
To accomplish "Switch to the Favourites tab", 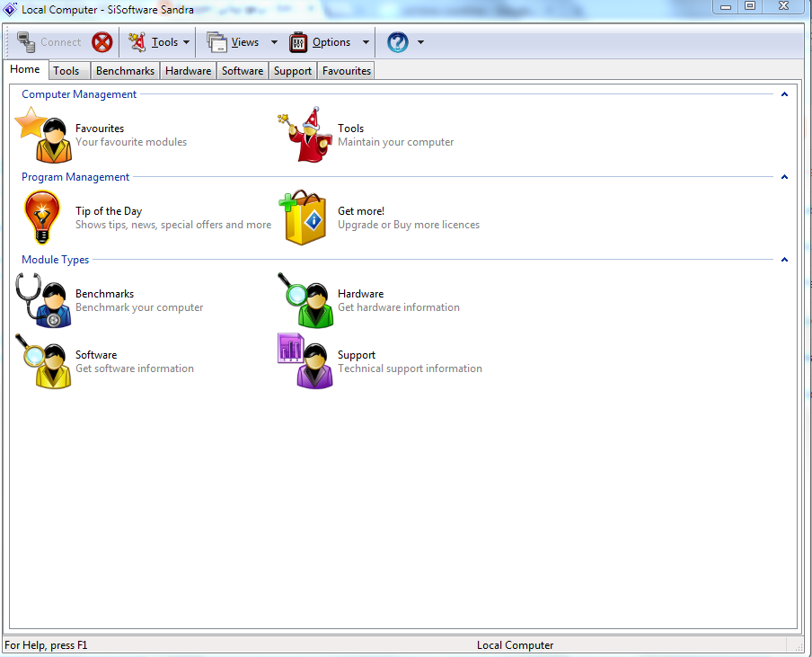I will point(347,71).
